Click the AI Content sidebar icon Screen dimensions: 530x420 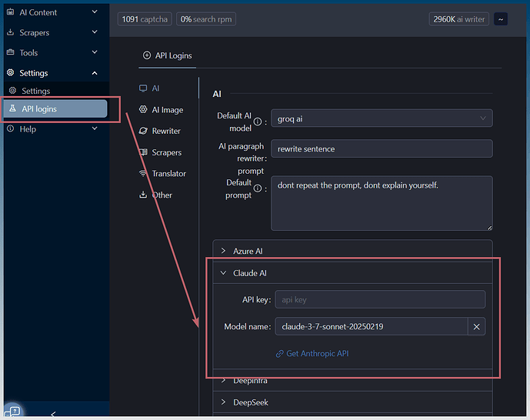(11, 12)
